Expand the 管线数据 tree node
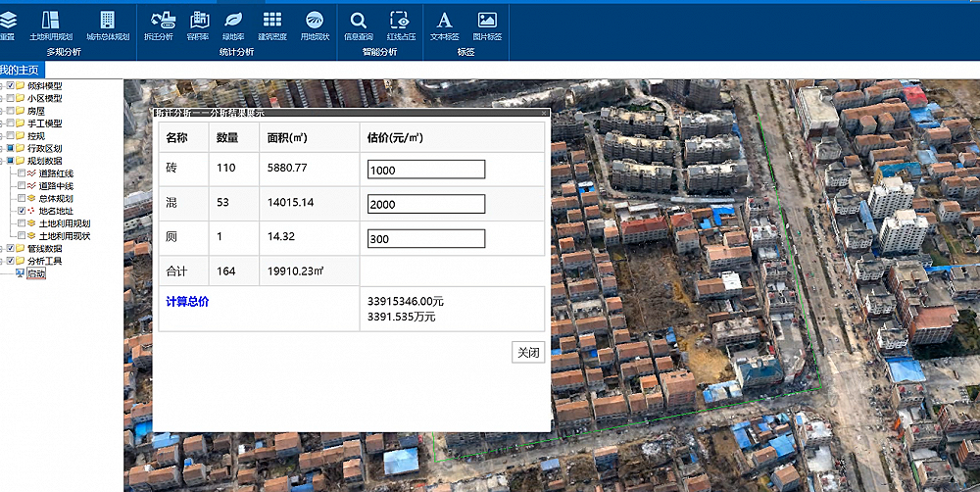The width and height of the screenshot is (980, 492). 2,249
